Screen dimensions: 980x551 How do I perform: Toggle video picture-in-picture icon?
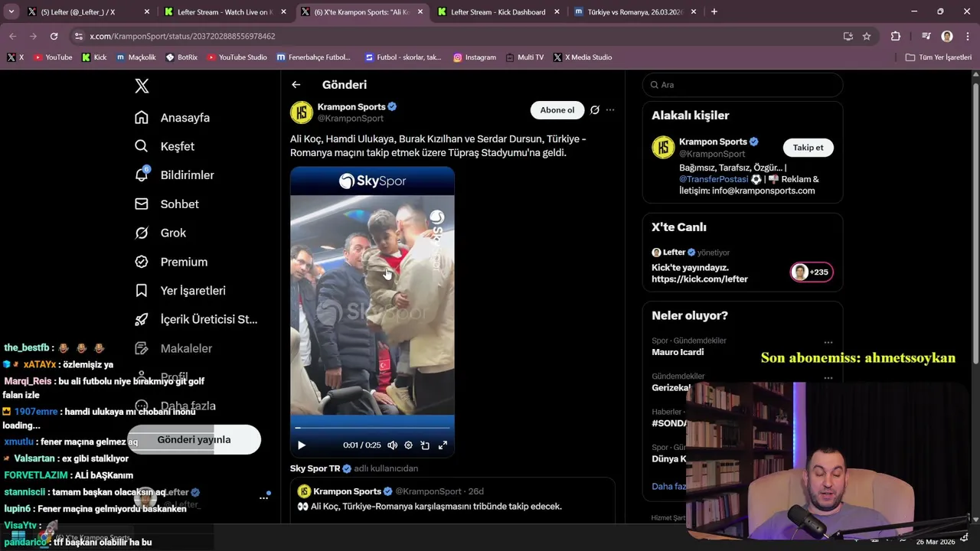tap(426, 445)
